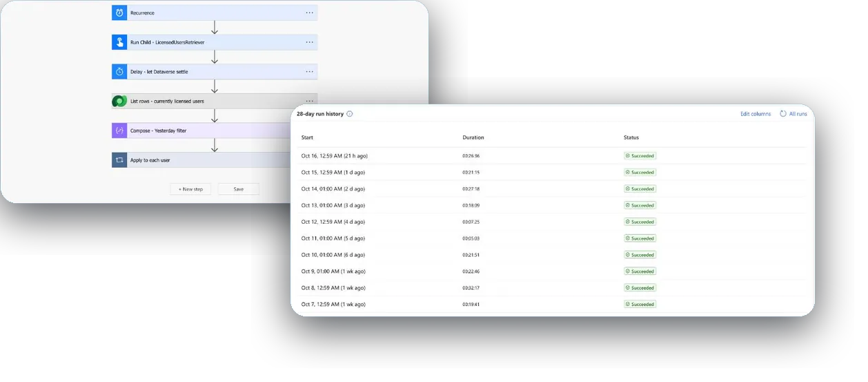Open the Oct 13, 01:00 AM run

pyautogui.click(x=333, y=205)
